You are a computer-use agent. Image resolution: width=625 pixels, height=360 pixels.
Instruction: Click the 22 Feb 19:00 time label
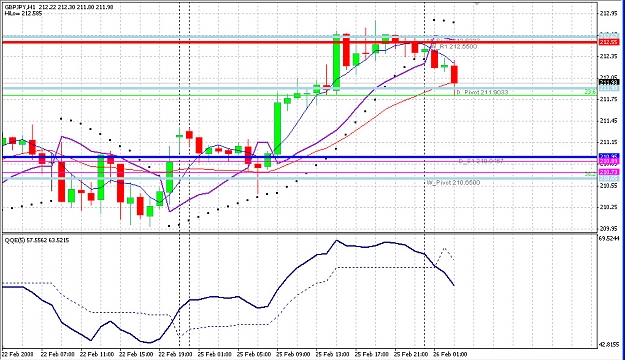tap(175, 354)
